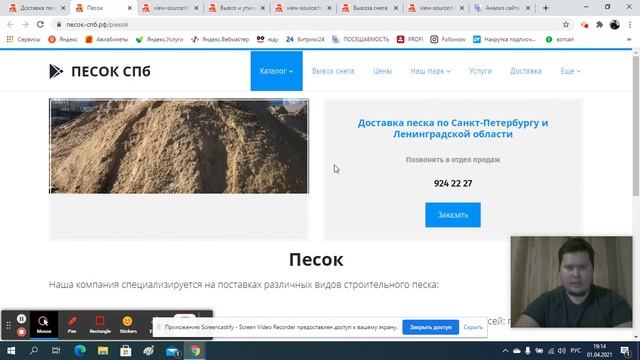
Task: Stop the Screencastify recording
Action: pos(22,332)
